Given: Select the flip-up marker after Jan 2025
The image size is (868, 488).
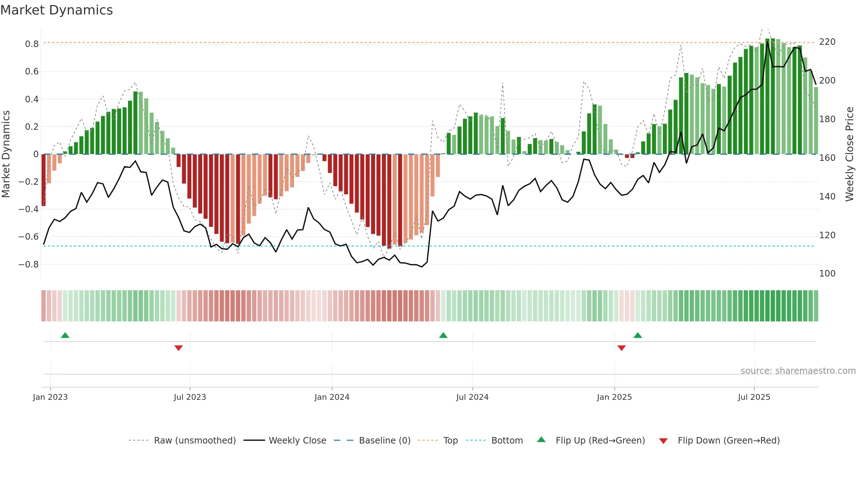Looking at the screenshot, I should (638, 335).
